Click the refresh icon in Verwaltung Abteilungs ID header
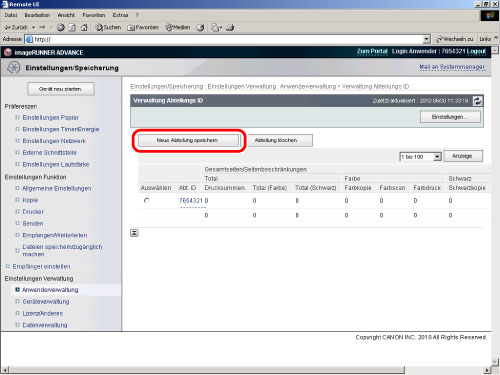 click(477, 101)
